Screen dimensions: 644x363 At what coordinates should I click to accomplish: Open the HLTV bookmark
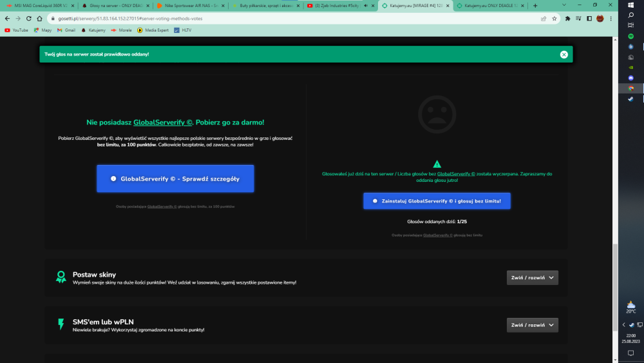point(183,30)
